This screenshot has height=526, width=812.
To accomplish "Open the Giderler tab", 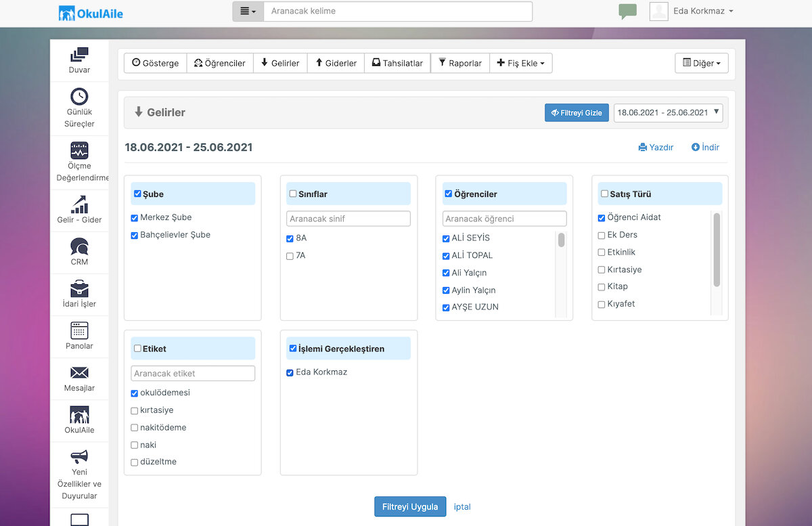I will 336,63.
